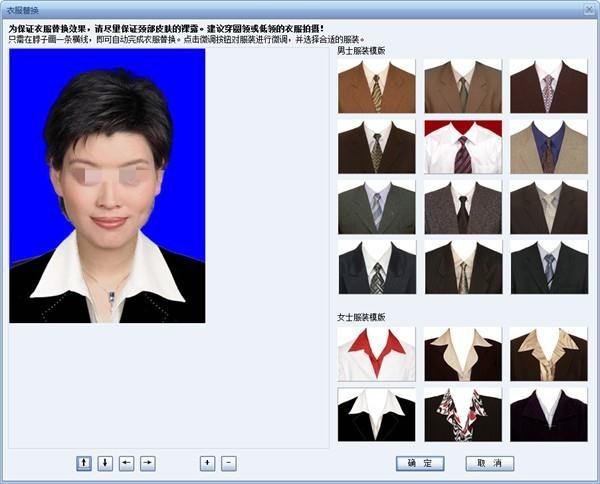
Task: Click the move-left arrow button
Action: tap(126, 463)
